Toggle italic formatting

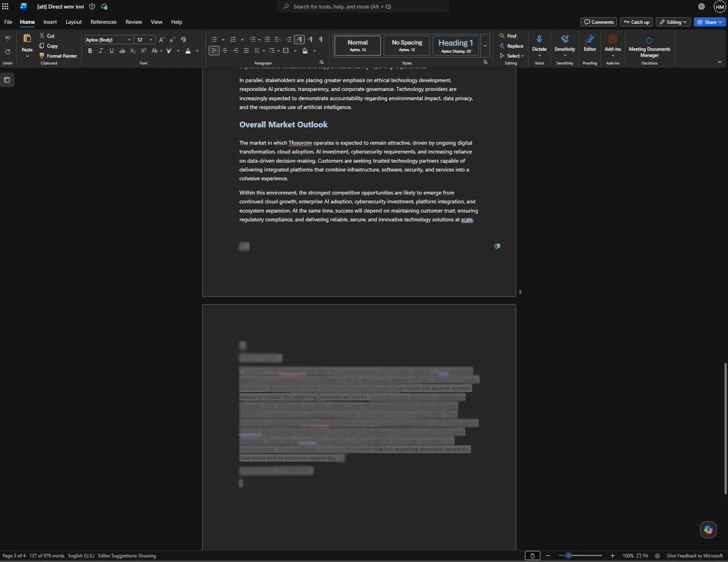click(101, 51)
